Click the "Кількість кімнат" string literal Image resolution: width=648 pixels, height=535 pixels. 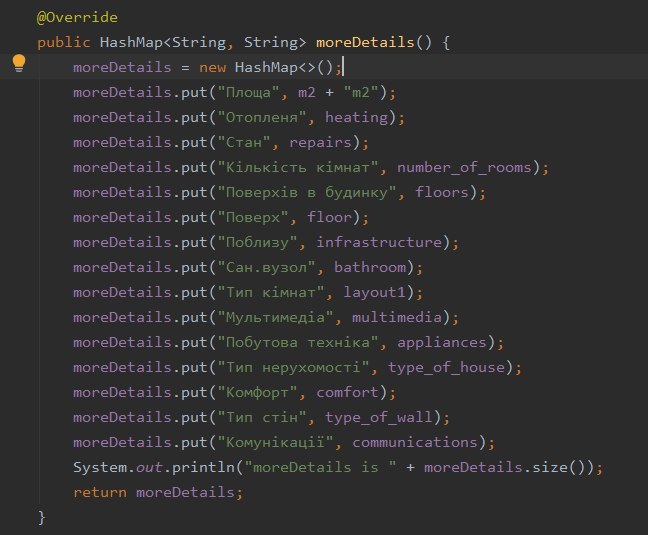point(298,167)
